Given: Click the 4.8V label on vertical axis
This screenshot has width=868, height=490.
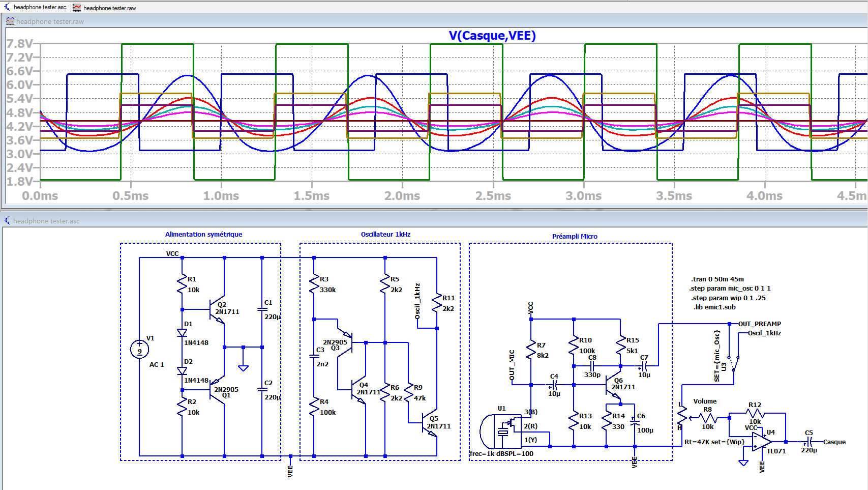Looking at the screenshot, I should tap(19, 112).
